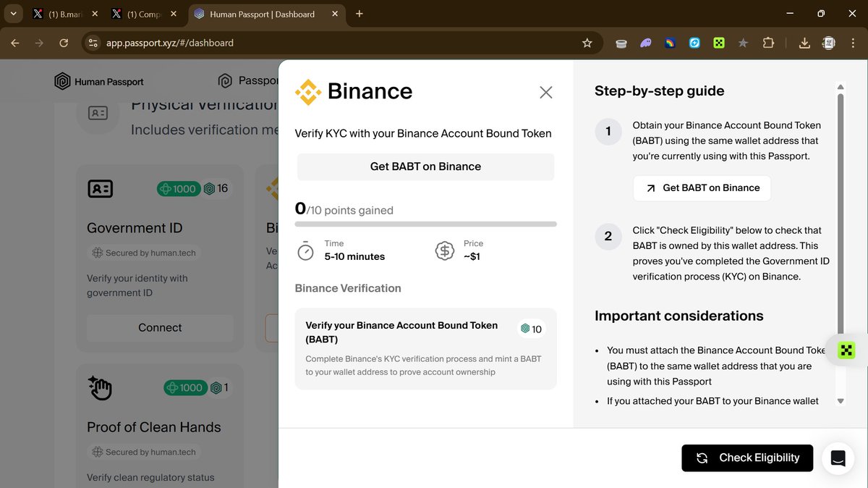This screenshot has width=868, height=488.
Task: Open the Extensions puzzle menu
Action: pos(768,43)
